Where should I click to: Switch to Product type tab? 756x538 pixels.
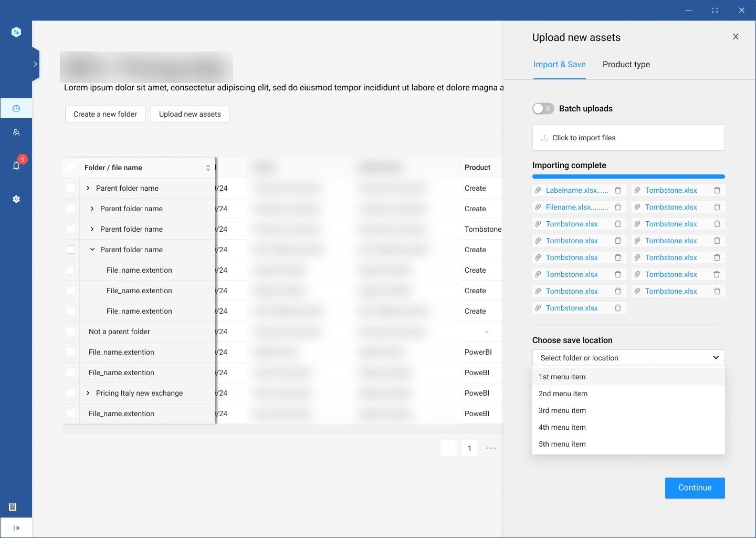point(626,65)
